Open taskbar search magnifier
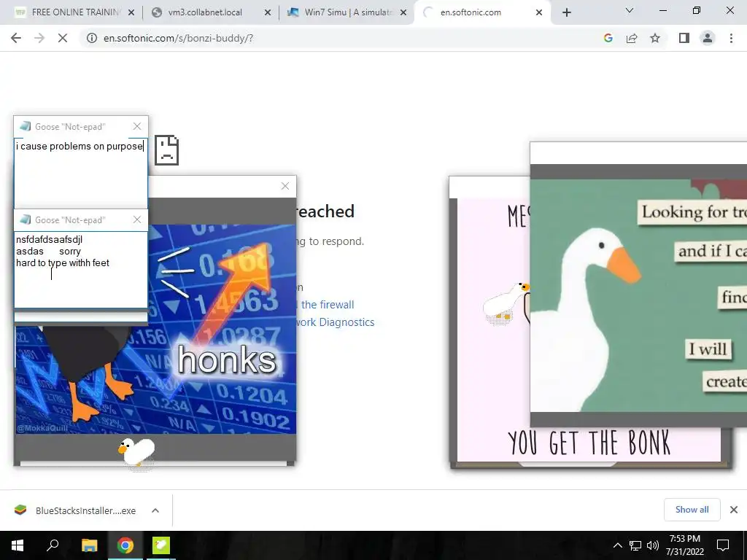The height and width of the screenshot is (560, 747). 53,545
